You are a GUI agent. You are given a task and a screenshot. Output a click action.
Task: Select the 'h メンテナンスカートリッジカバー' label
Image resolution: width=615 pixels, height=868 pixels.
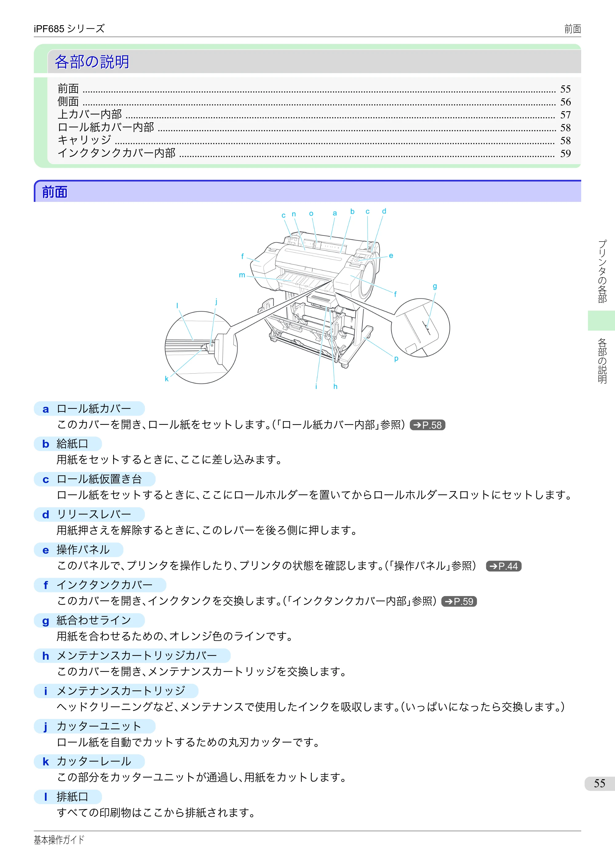pyautogui.click(x=132, y=656)
